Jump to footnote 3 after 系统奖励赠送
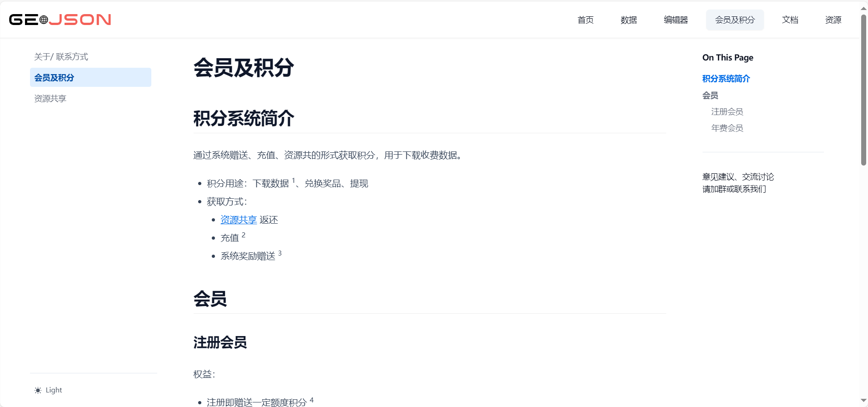 coord(279,253)
